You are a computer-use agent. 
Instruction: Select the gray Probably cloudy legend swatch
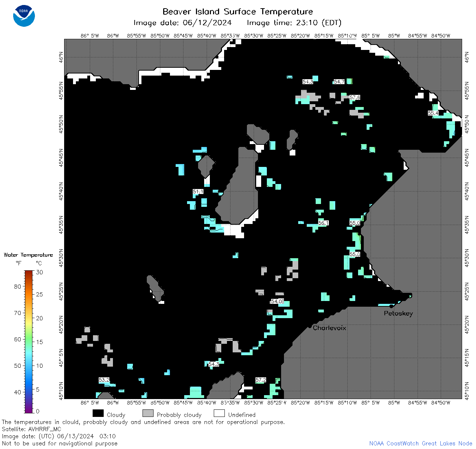point(148,413)
